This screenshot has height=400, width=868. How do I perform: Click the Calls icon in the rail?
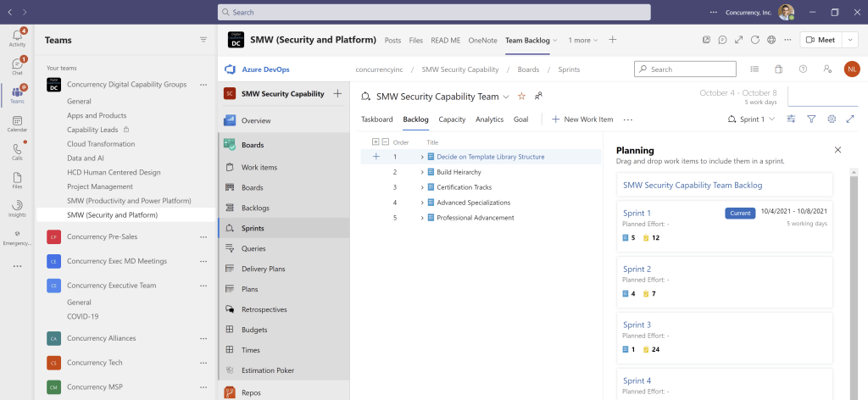[17, 151]
